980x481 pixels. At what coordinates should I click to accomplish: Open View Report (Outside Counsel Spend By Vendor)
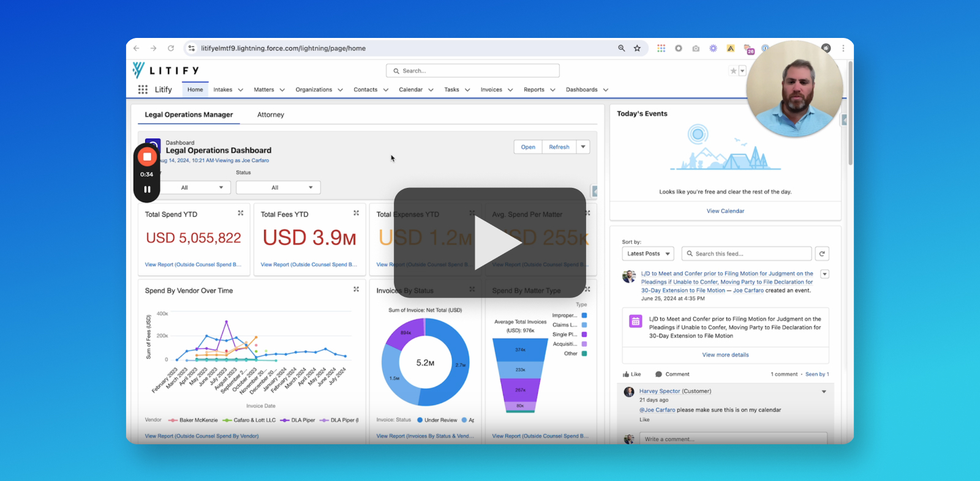pos(202,436)
